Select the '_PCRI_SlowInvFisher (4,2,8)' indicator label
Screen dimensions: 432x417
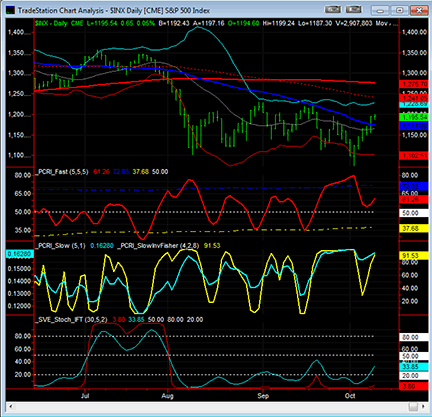pos(157,246)
